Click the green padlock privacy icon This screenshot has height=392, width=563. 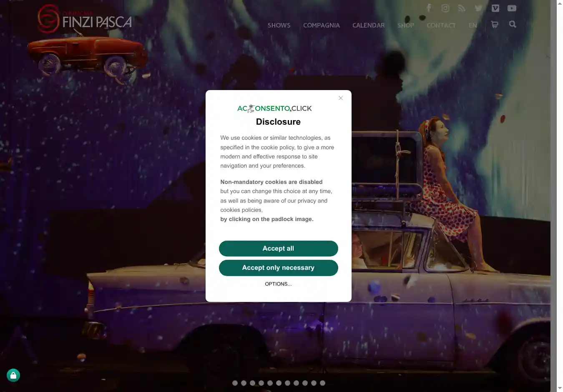tap(13, 375)
